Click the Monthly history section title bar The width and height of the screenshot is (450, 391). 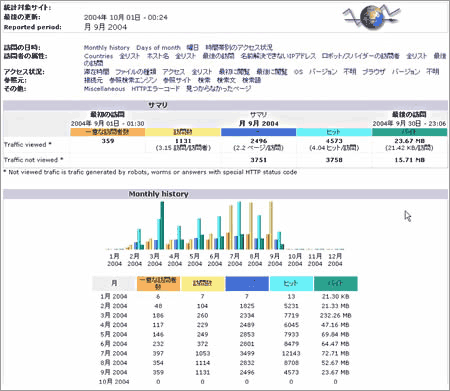point(225,194)
